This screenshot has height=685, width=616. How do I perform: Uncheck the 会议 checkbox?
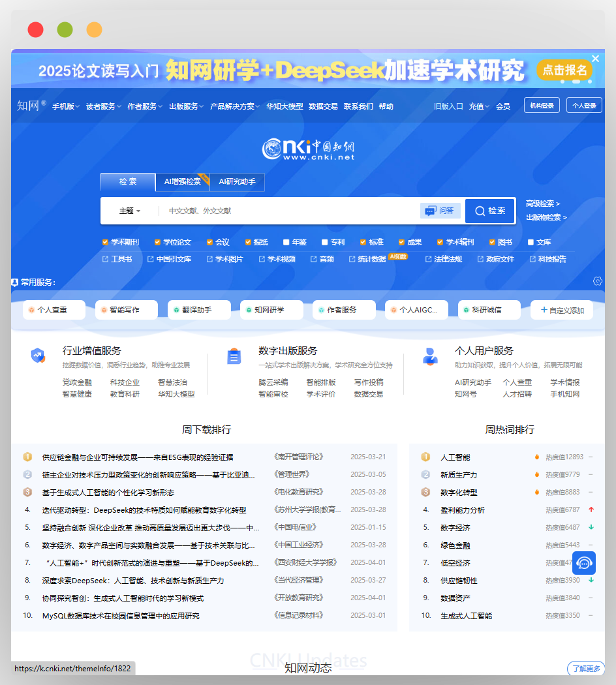[x=209, y=242]
